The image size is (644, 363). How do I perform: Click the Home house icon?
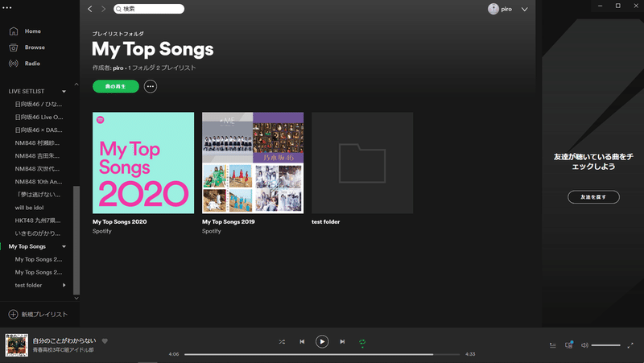pyautogui.click(x=14, y=31)
